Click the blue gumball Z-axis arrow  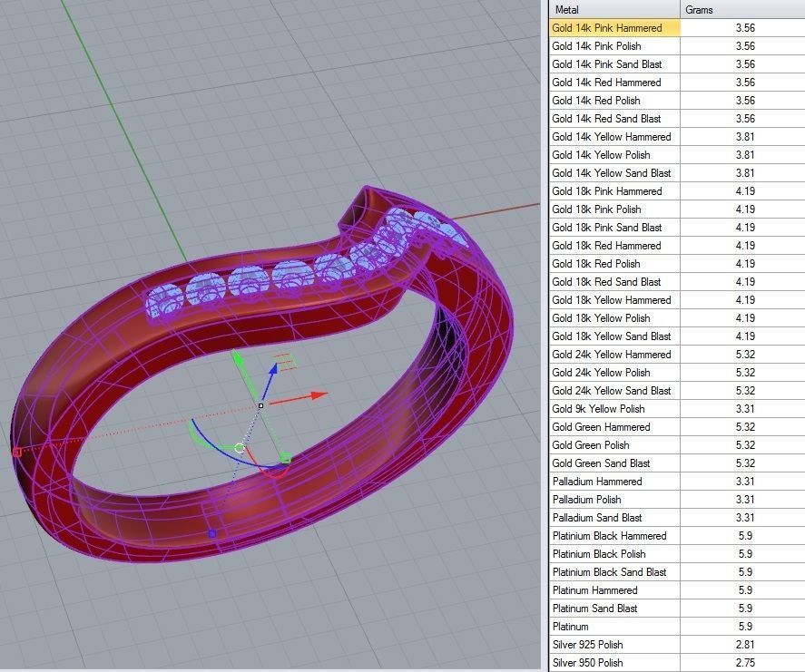[x=274, y=368]
